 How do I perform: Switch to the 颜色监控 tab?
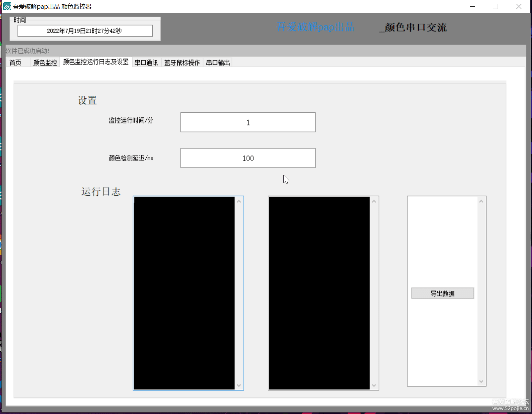45,63
